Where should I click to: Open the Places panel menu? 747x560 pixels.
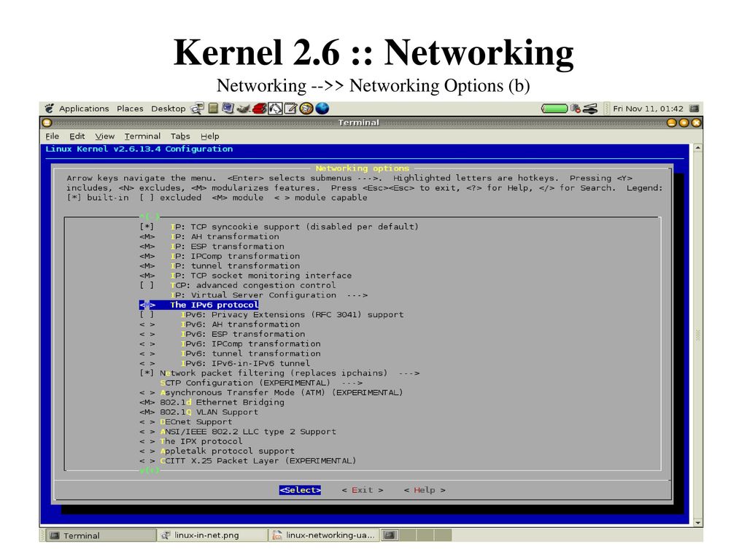(130, 109)
